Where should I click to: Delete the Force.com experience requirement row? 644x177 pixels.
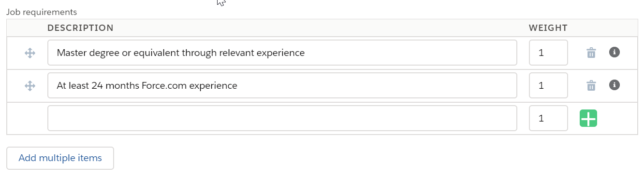pos(591,85)
